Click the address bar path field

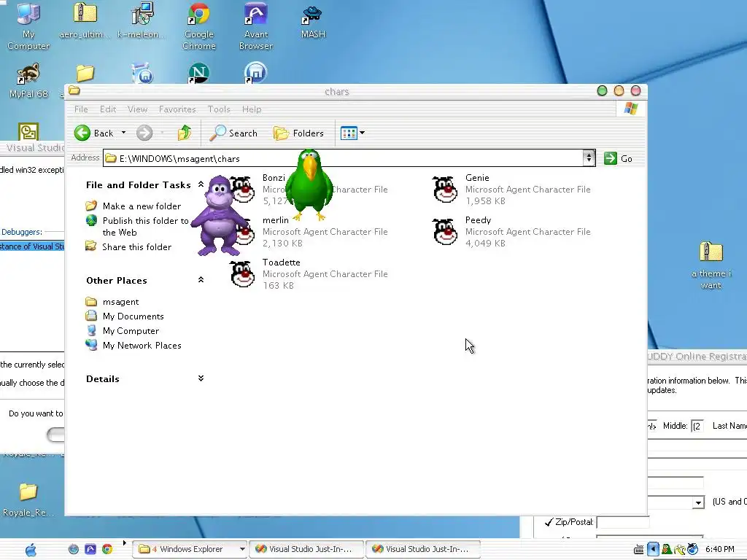tap(343, 158)
